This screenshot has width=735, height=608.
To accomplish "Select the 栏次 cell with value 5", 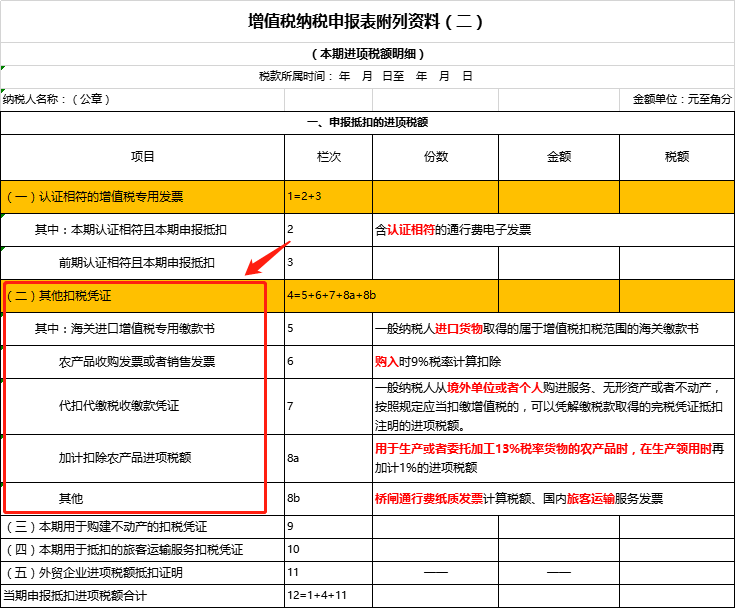I will pos(329,329).
